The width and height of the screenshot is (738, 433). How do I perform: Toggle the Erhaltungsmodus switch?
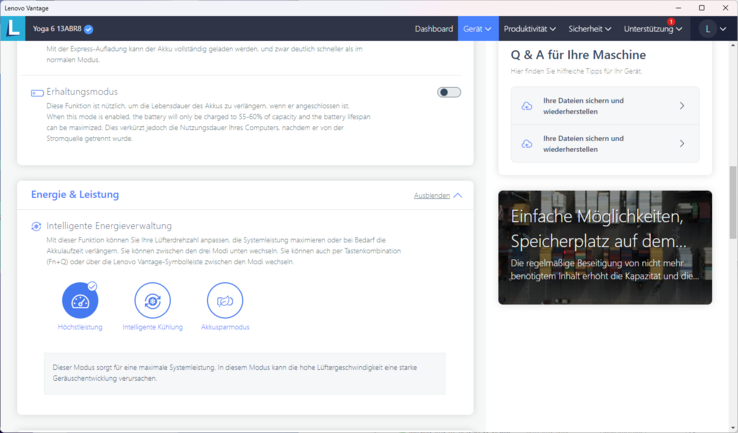coord(449,92)
